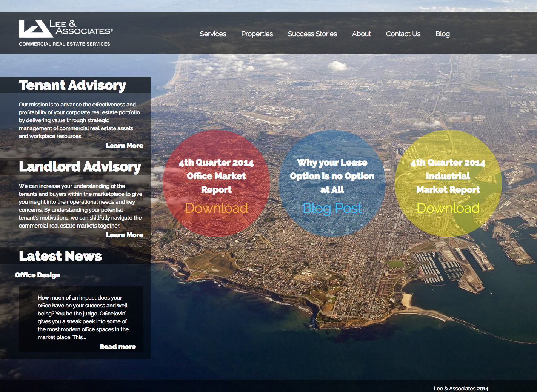Open the Blog Post link in blue circle
The image size is (537, 392).
[x=332, y=208]
